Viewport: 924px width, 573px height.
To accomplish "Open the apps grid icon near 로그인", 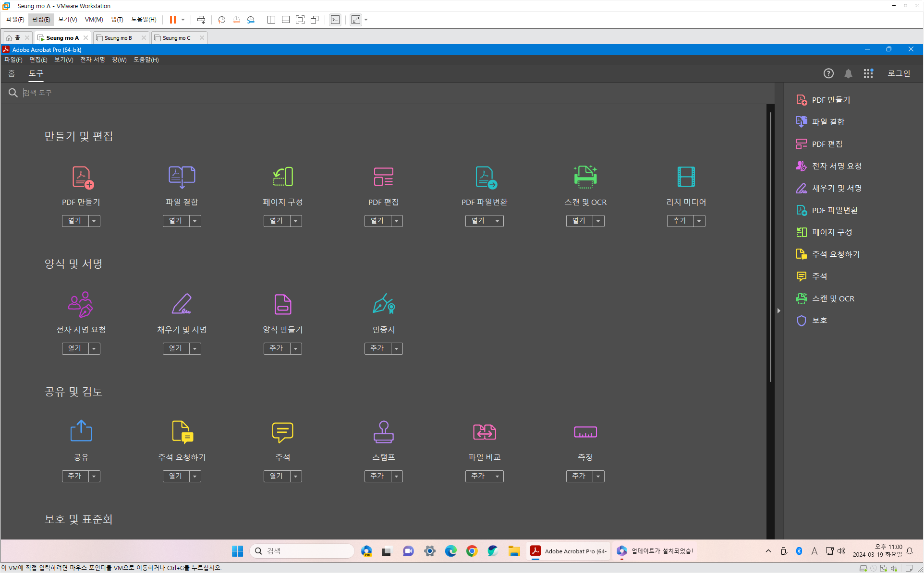I will (x=868, y=73).
